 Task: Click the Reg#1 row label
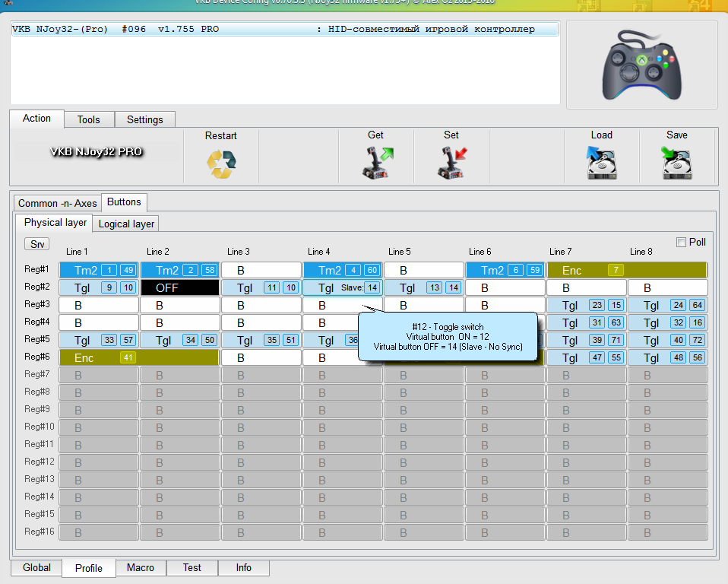click(36, 269)
